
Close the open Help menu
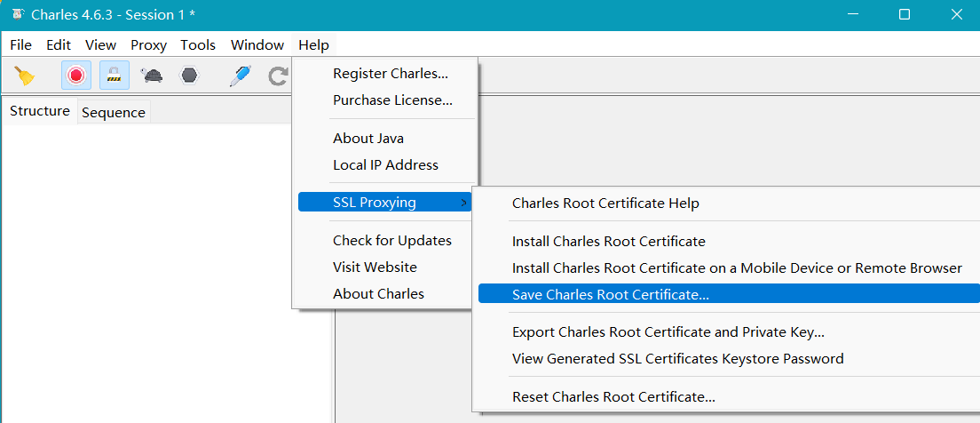point(313,45)
